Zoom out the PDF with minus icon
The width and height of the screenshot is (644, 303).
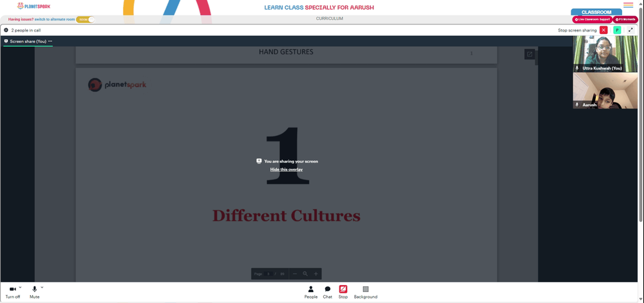(x=294, y=274)
